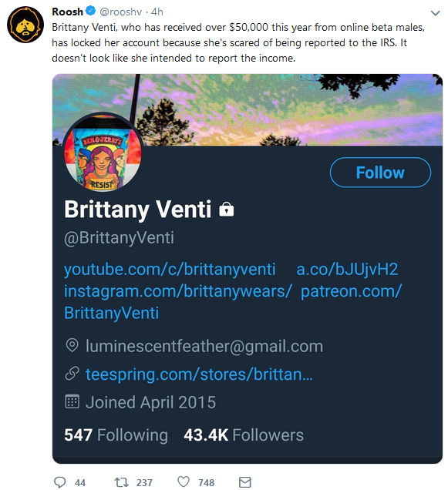Click the chain link icon near teespring

[72, 373]
